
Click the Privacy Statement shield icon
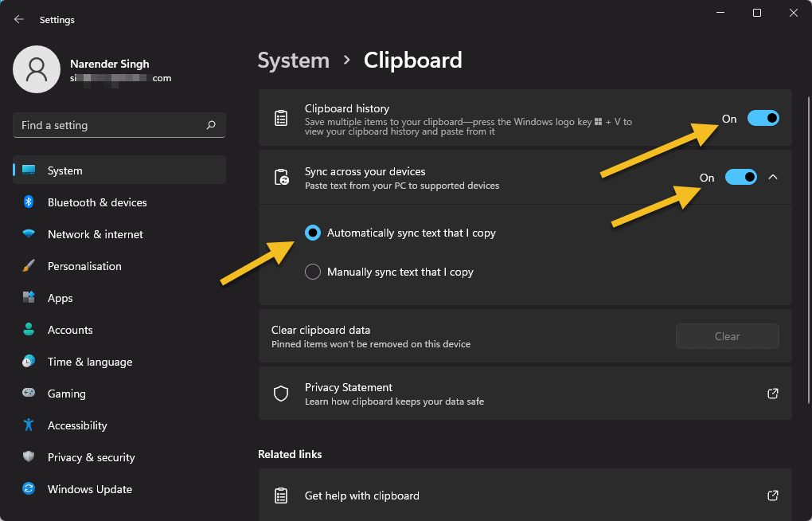point(281,394)
